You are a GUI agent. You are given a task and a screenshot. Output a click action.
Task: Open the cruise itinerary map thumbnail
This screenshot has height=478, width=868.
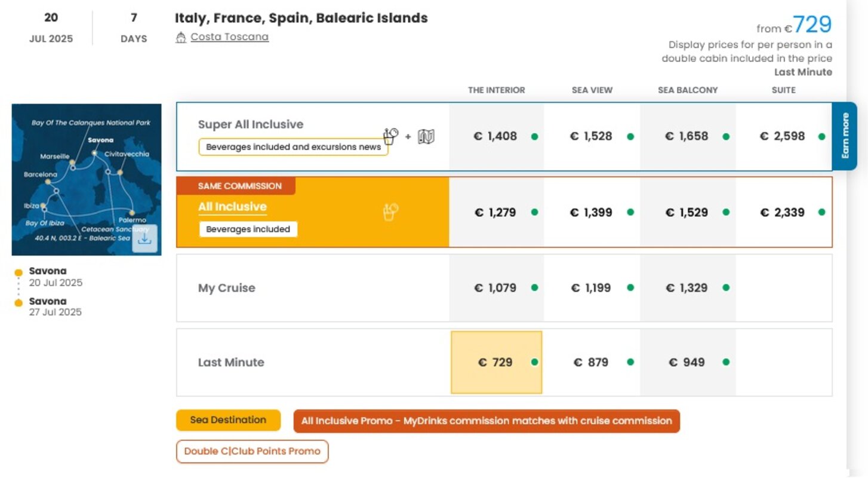(87, 179)
